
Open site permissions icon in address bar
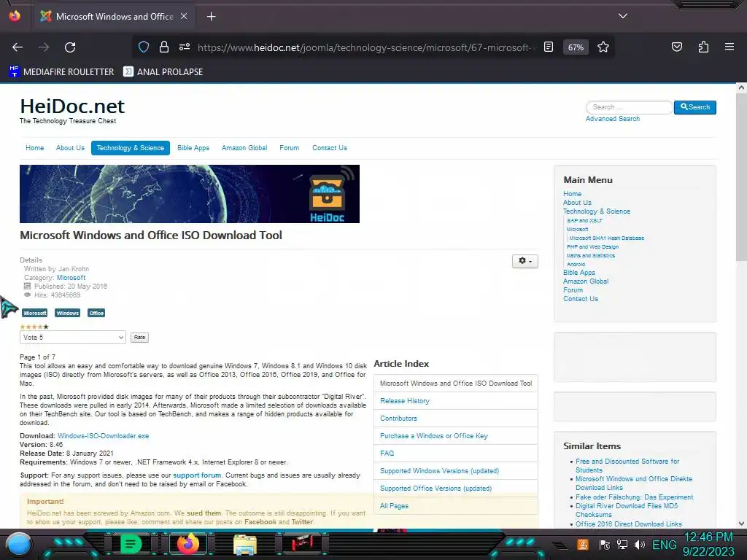coord(185,47)
